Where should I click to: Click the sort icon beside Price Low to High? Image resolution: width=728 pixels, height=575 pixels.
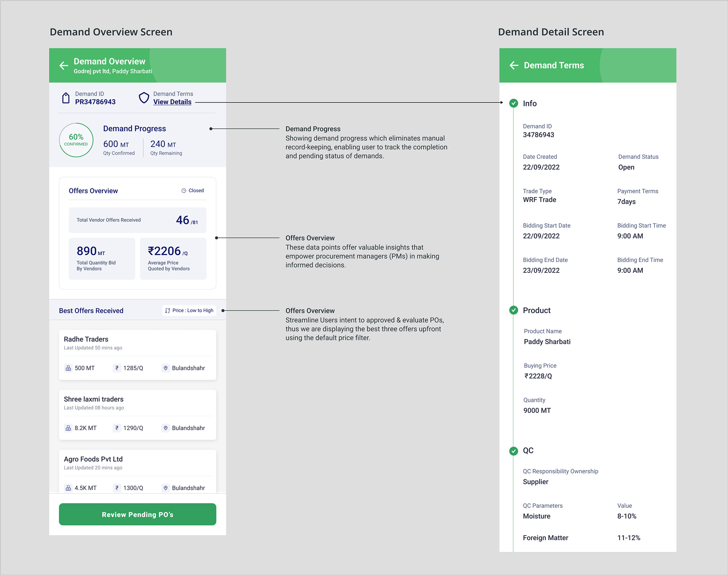click(168, 310)
